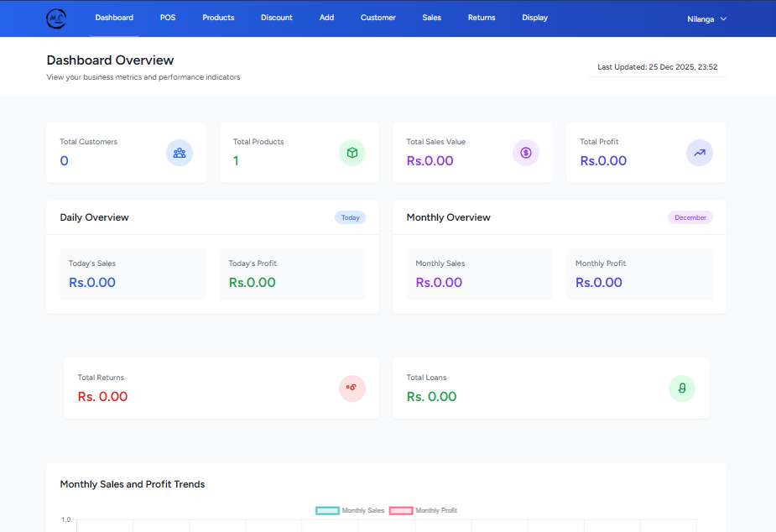Toggle the Monthly Profit legend item
The width and height of the screenshot is (776, 532).
[x=424, y=510]
